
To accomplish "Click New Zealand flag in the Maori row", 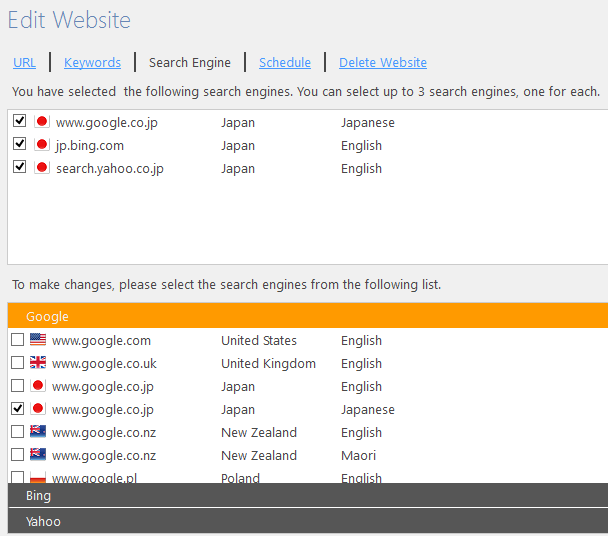I will pyautogui.click(x=38, y=454).
